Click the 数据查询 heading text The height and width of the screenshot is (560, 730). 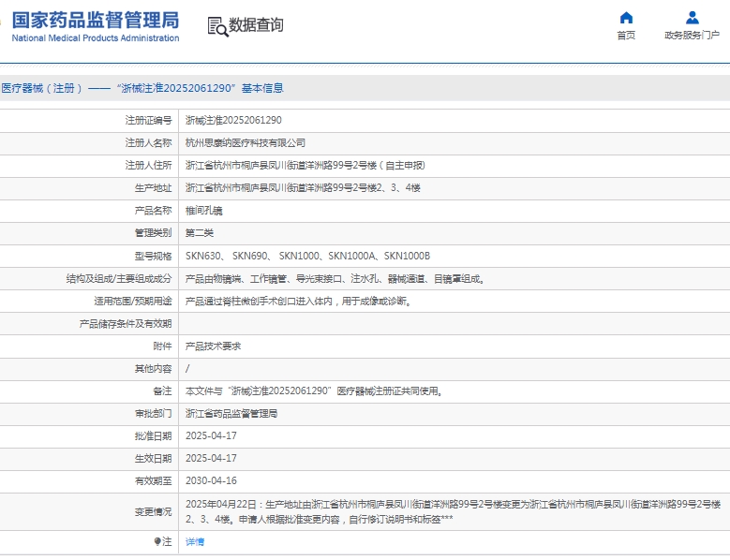point(256,25)
